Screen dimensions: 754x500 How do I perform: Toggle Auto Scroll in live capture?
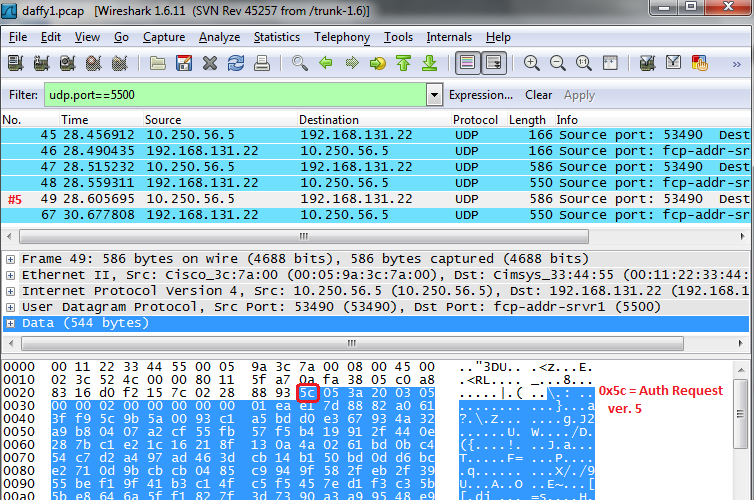(492, 63)
